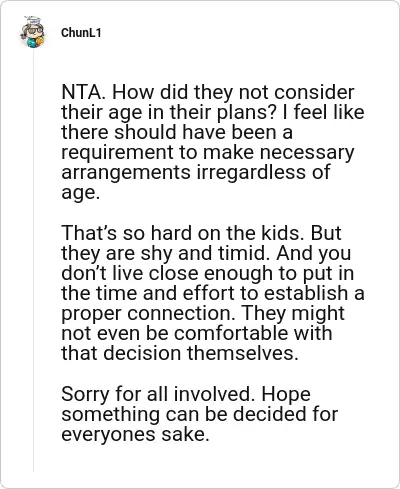
Task: Click the paragraph starting 'That's so hard'
Action: pos(212,293)
